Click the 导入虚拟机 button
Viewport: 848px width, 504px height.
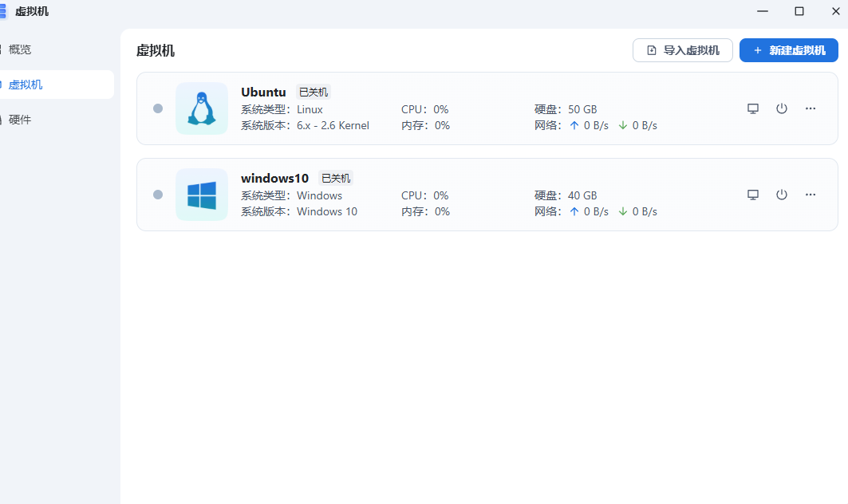[x=683, y=50]
